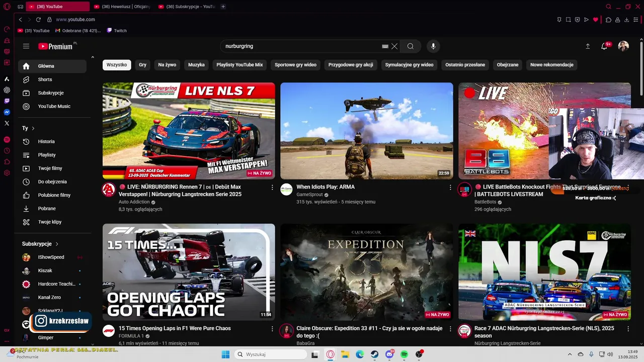
Task: Open X (Twitter) in Opera sidebar
Action: (x=7, y=123)
